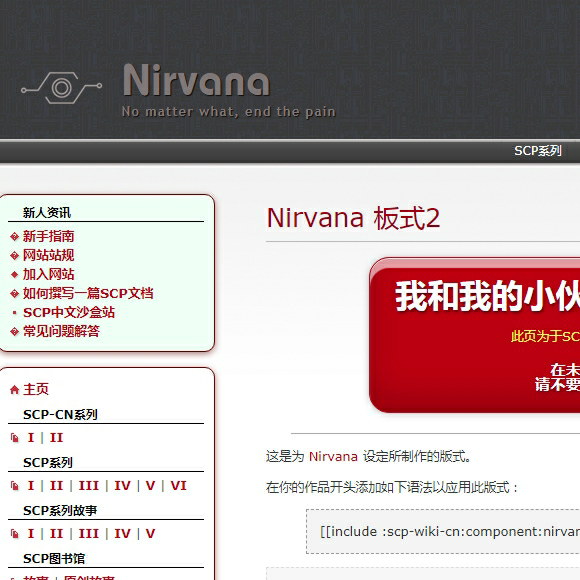Open SCP系列 series I
Viewport: 580px width, 580px height.
31,486
